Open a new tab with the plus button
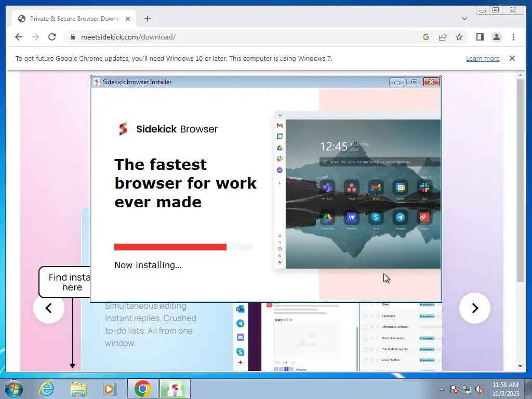 (147, 19)
